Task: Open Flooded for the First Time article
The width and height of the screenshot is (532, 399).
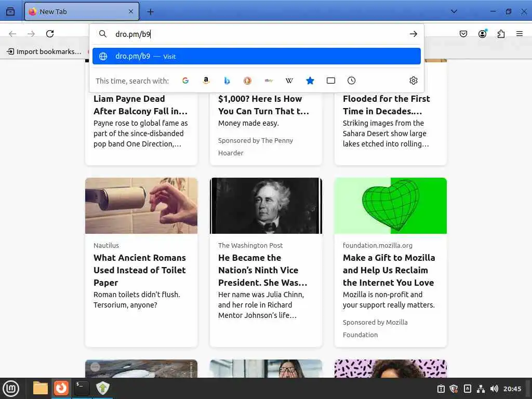Action: tap(386, 105)
